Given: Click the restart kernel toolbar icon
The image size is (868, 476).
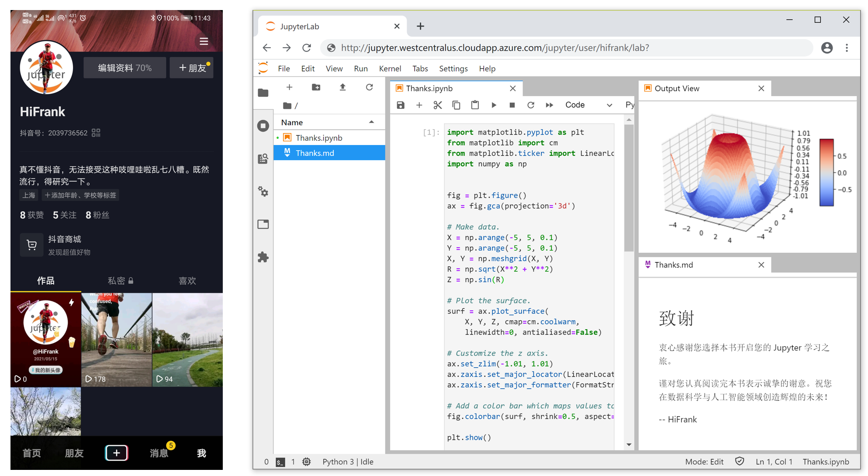Looking at the screenshot, I should [530, 105].
